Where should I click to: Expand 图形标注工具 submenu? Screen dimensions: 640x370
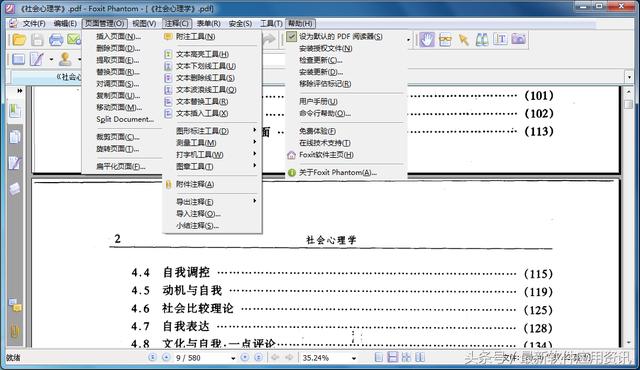(x=212, y=131)
